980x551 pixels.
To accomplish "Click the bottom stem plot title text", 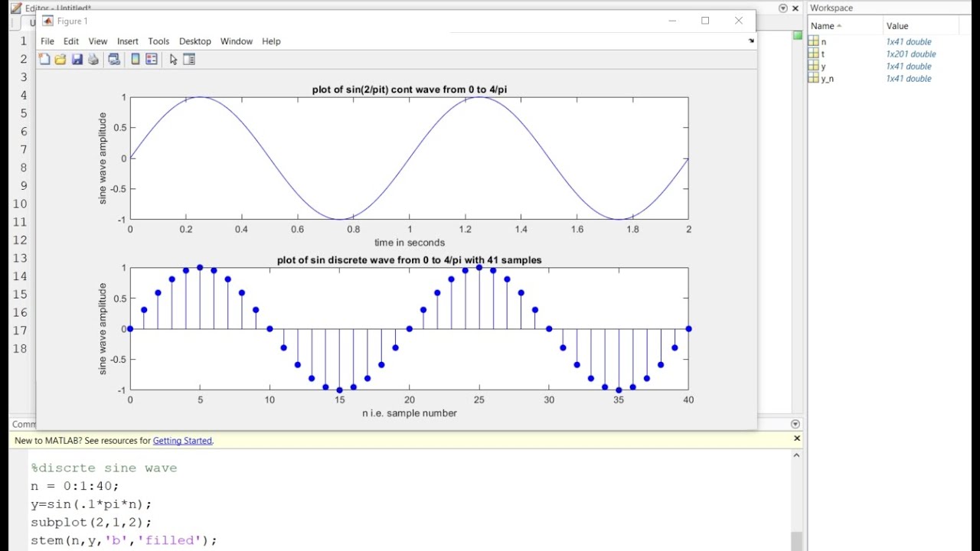I will pos(410,260).
